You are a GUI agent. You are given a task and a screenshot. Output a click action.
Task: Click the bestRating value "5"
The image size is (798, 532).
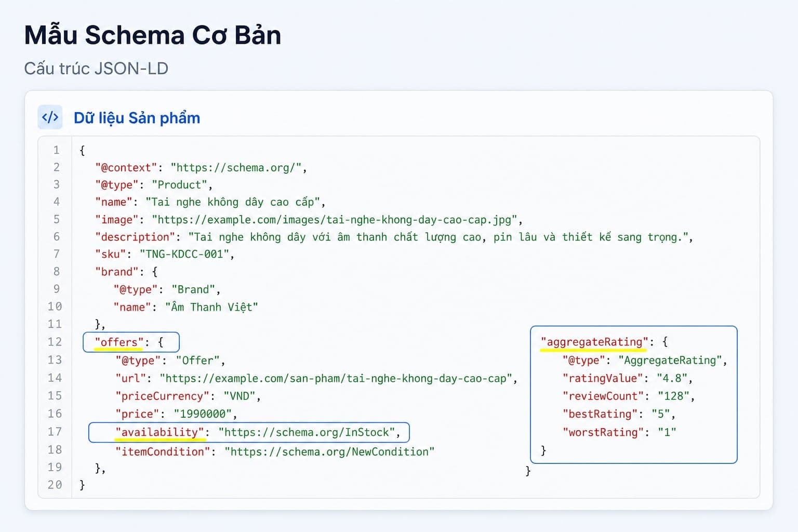coord(661,414)
